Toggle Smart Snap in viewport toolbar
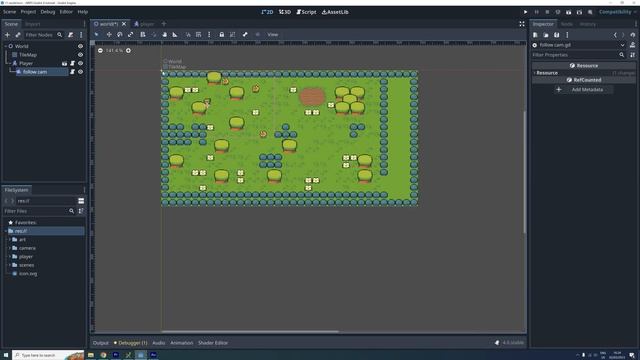 point(188,35)
